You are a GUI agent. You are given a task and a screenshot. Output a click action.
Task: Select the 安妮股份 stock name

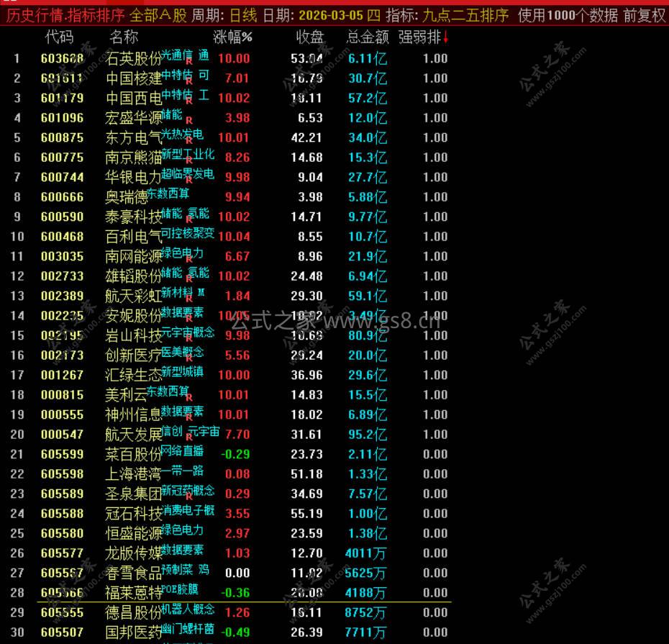134,316
